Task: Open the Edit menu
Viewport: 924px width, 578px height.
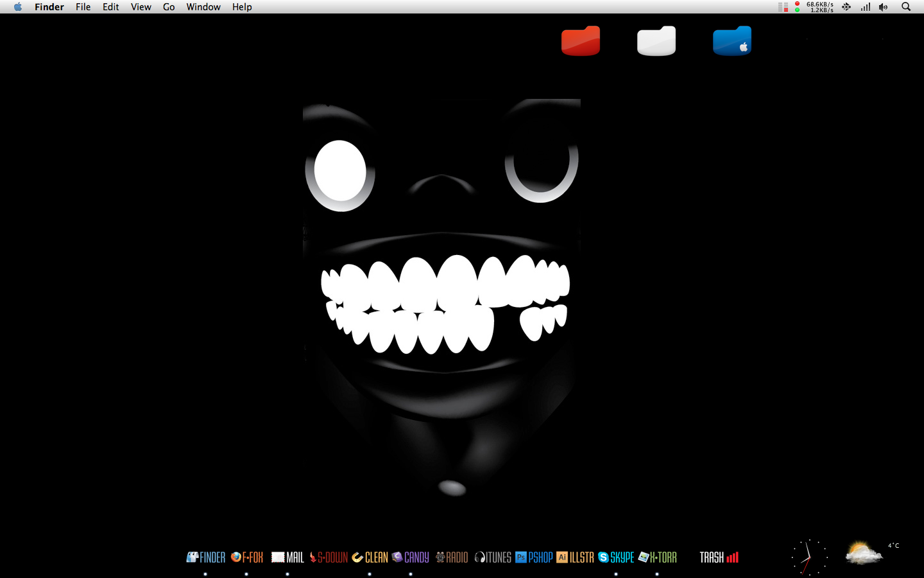Action: pos(111,7)
